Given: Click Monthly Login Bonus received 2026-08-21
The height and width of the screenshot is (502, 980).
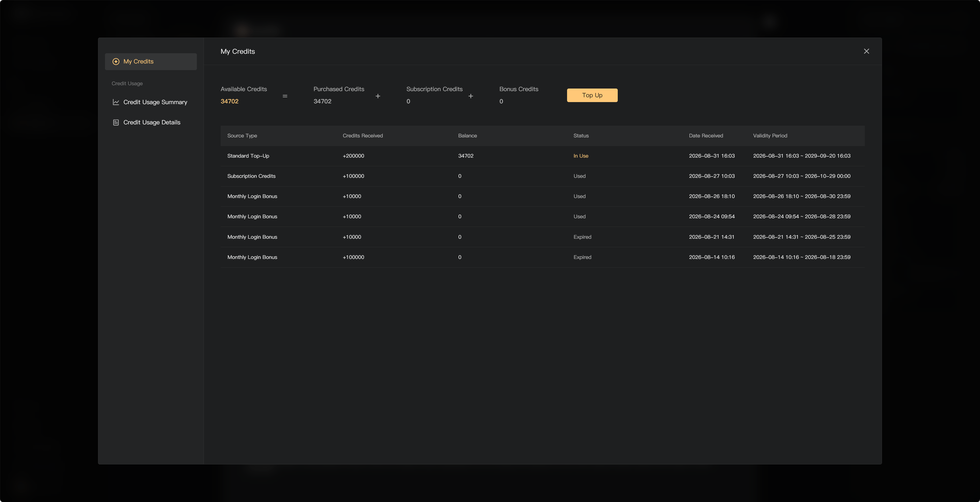Looking at the screenshot, I should (x=252, y=237).
